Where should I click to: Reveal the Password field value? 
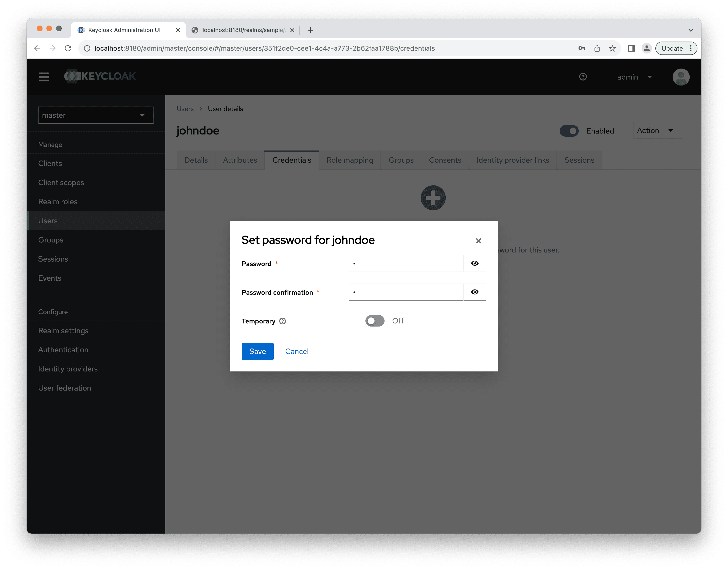(x=475, y=263)
